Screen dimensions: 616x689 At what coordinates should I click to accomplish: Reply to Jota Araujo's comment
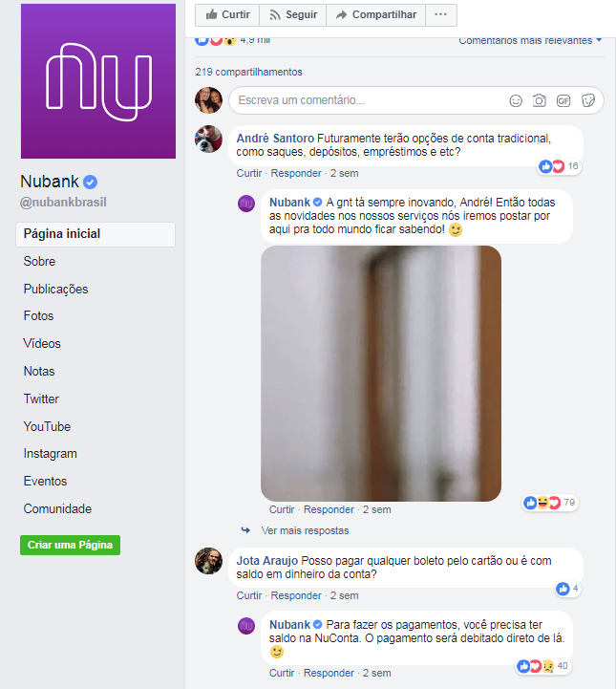tap(296, 596)
